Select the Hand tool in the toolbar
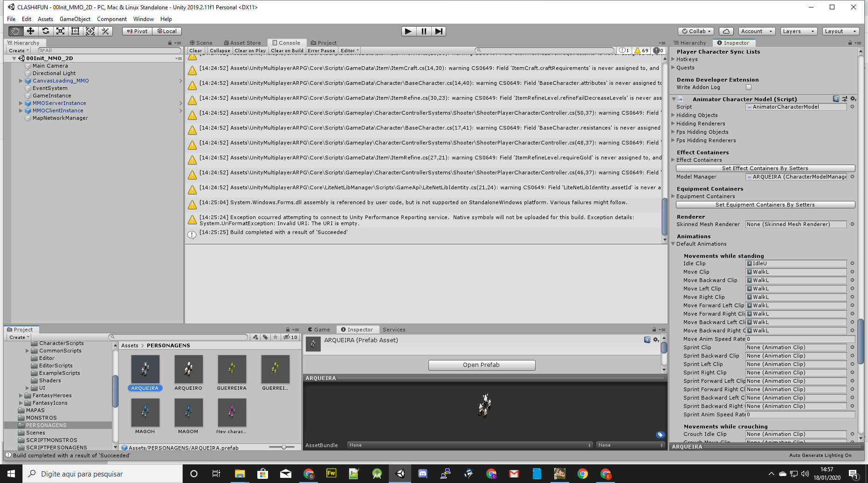 pyautogui.click(x=15, y=31)
